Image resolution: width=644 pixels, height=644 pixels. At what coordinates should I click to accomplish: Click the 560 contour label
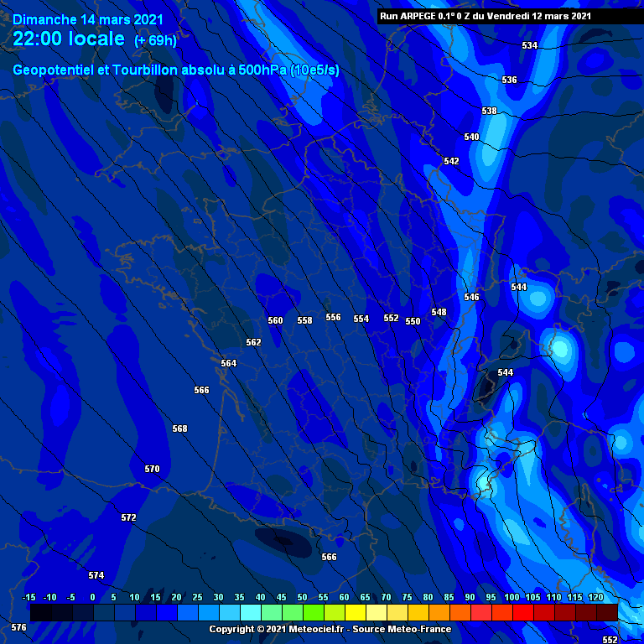point(275,320)
